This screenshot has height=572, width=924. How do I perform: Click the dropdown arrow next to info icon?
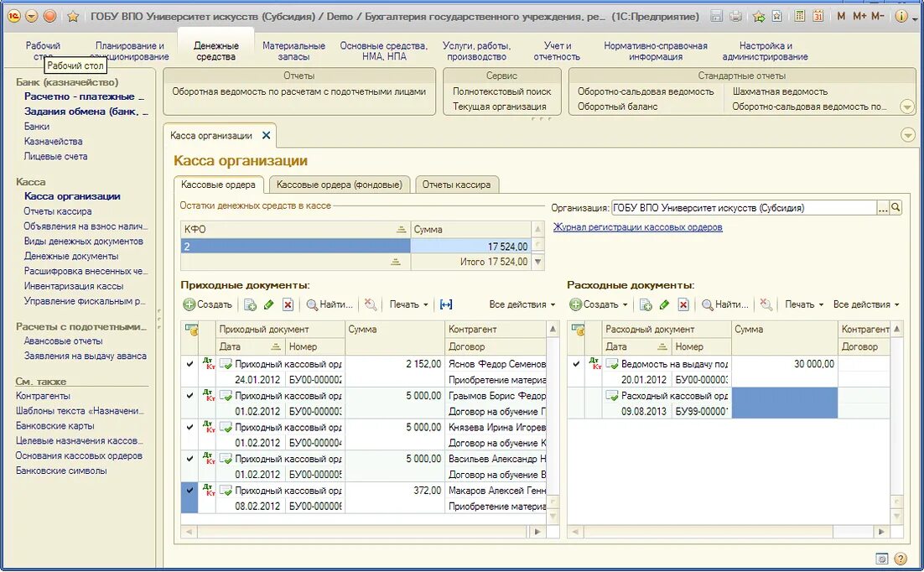[x=915, y=18]
